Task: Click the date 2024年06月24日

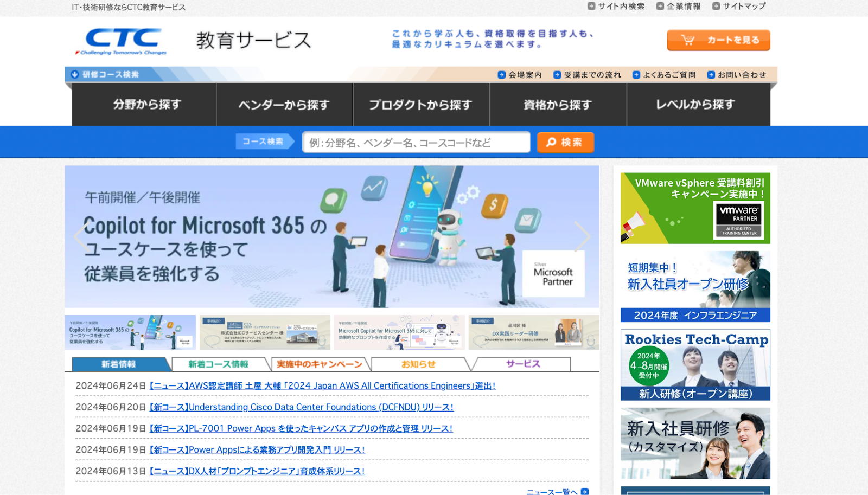Action: click(111, 386)
